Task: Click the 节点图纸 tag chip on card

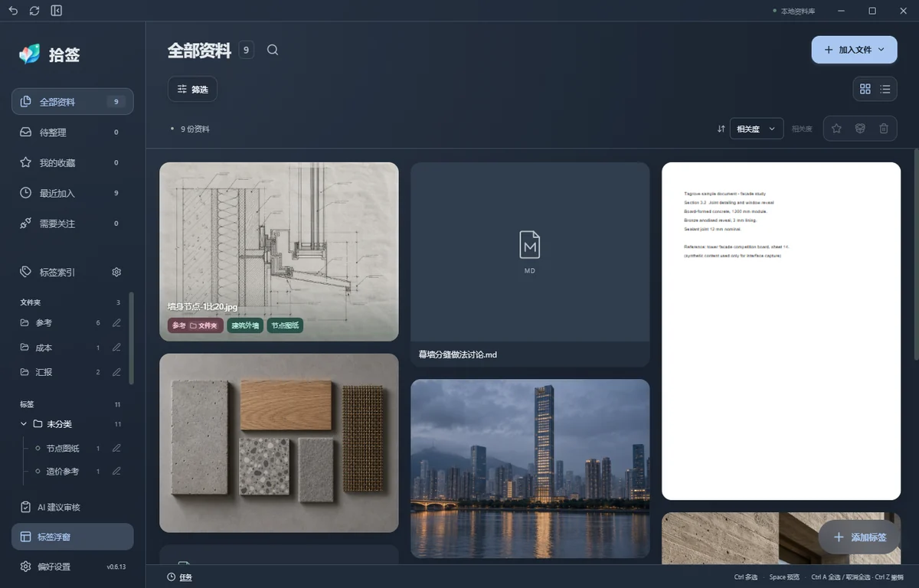Action: (285, 325)
